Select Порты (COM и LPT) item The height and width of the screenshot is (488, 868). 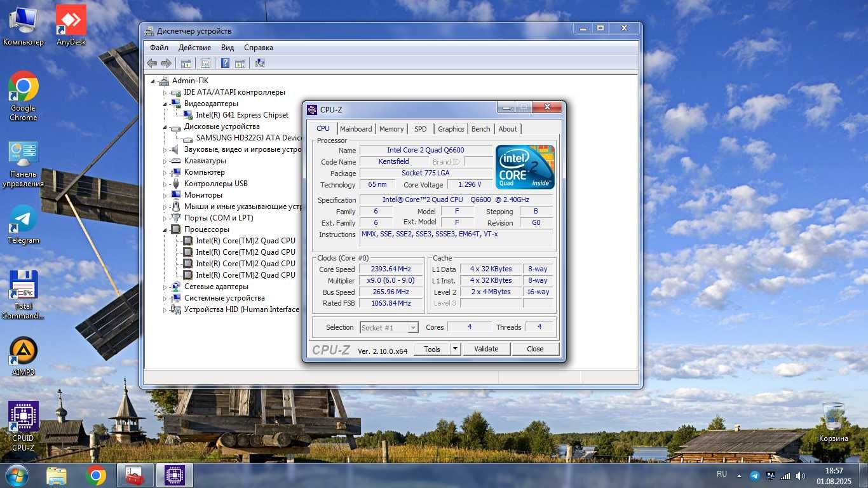tap(219, 218)
